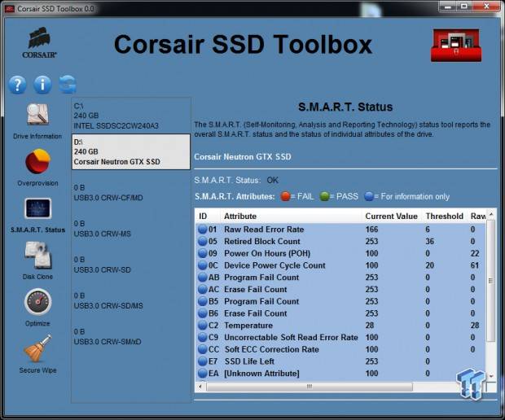
Task: Open the Help question mark icon
Action: tap(17, 85)
